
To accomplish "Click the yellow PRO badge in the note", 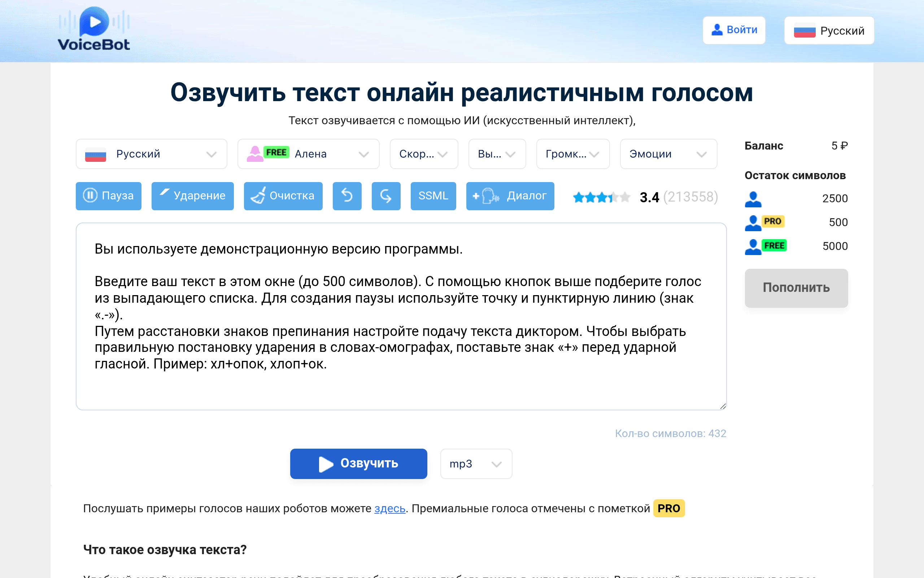I will [669, 508].
